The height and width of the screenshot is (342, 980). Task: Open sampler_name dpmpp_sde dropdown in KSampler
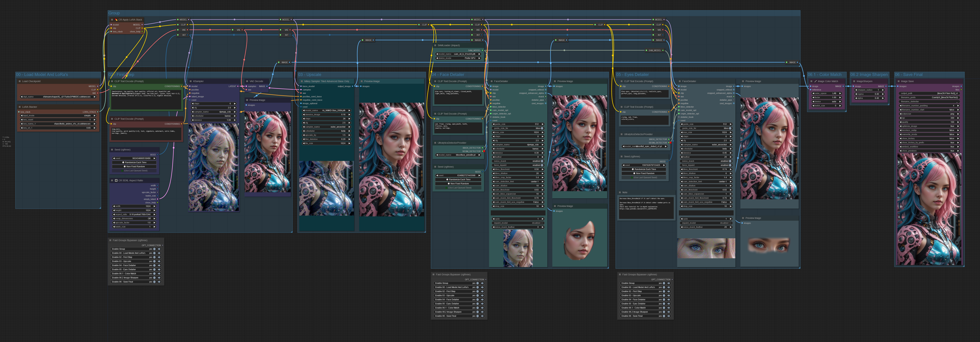pyautogui.click(x=213, y=112)
